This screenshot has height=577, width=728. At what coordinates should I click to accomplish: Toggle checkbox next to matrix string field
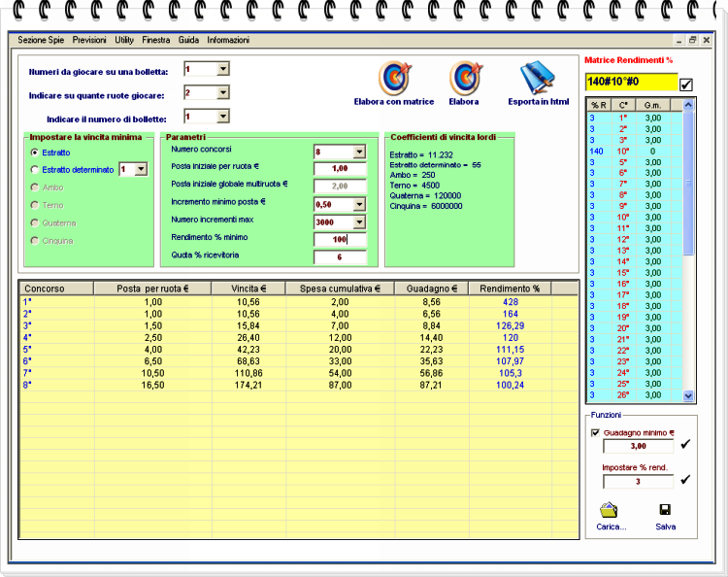[686, 85]
